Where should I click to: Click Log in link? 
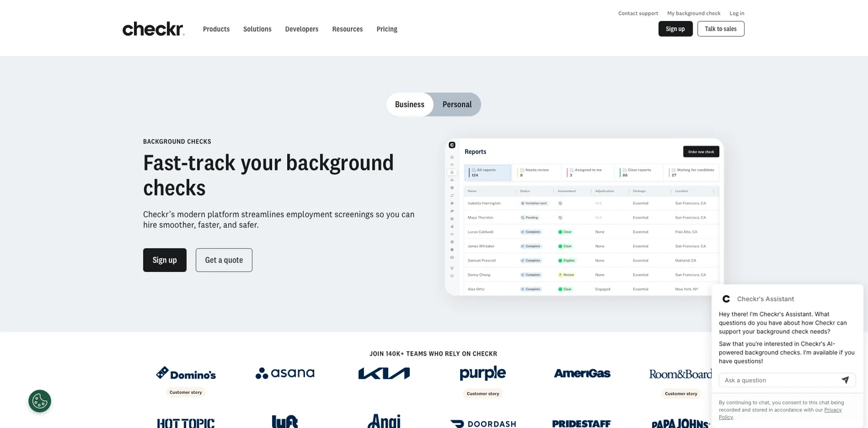(737, 13)
